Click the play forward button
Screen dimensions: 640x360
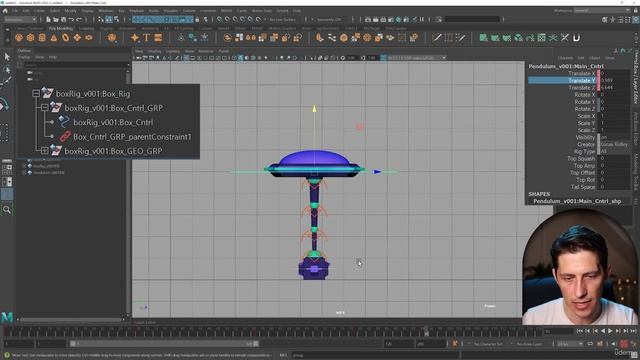[610, 331]
